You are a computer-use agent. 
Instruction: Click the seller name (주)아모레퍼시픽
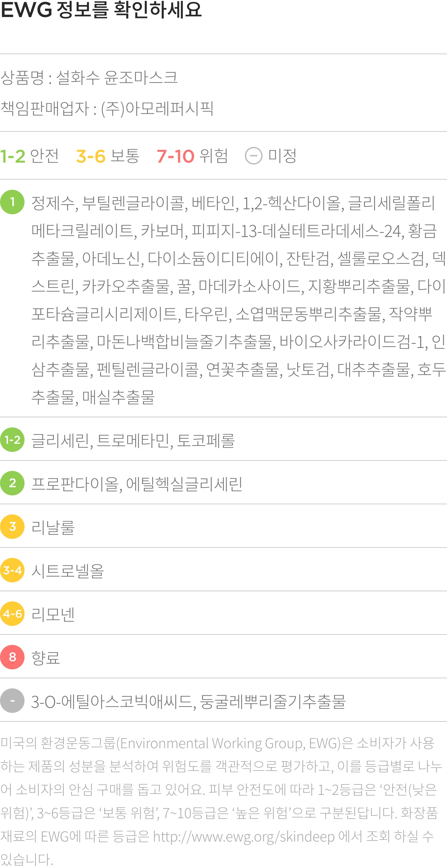(157, 108)
